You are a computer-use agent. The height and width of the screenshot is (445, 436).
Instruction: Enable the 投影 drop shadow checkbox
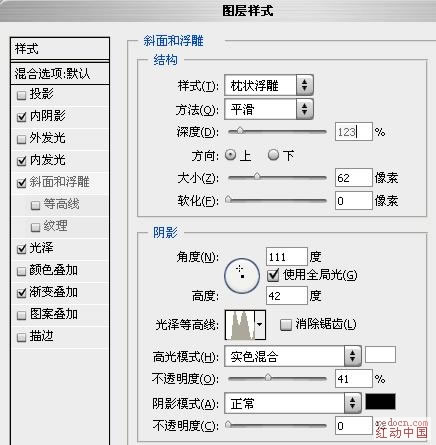(21, 96)
